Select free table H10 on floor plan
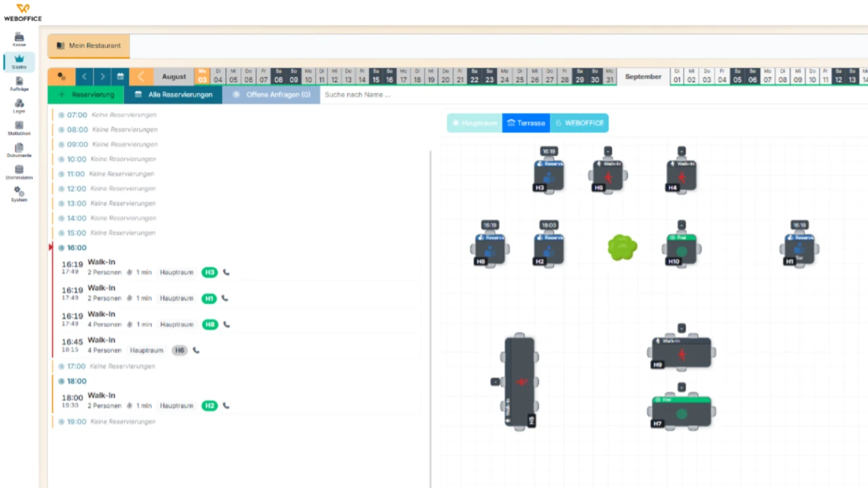The width and height of the screenshot is (868, 488). click(682, 250)
